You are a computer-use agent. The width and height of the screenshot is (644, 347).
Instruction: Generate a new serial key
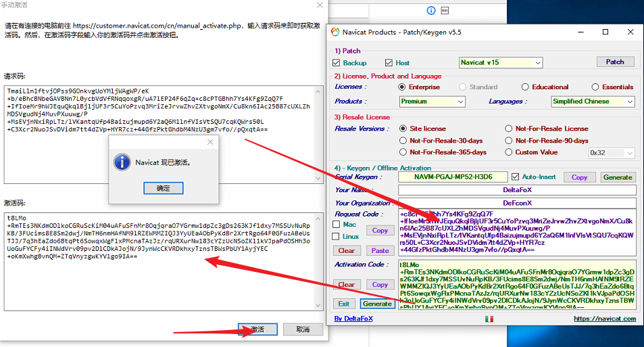618,177
